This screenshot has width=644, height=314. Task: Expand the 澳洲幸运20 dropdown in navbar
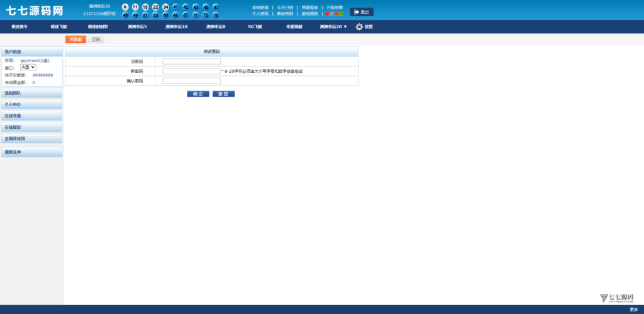click(x=333, y=27)
